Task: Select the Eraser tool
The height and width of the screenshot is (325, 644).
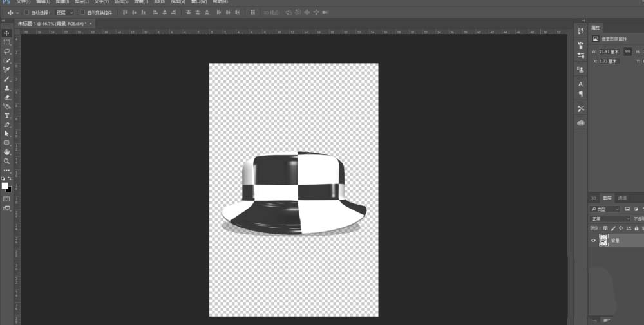Action: (6, 97)
